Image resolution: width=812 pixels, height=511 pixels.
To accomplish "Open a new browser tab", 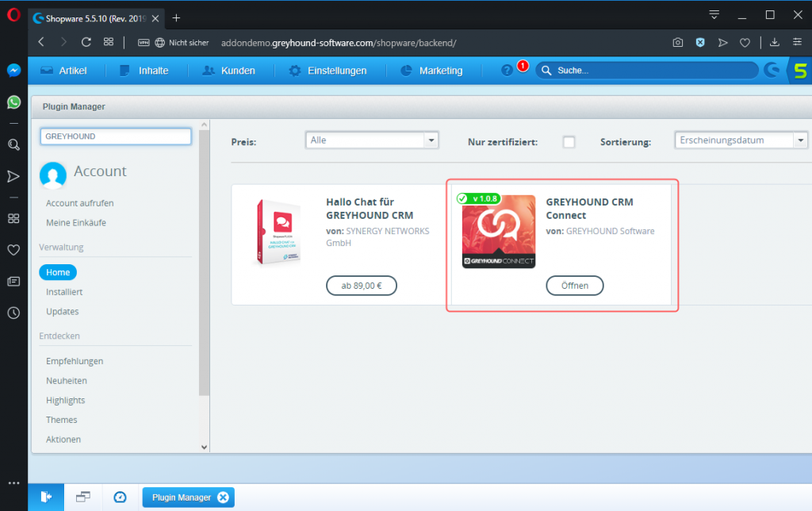I will click(x=176, y=18).
